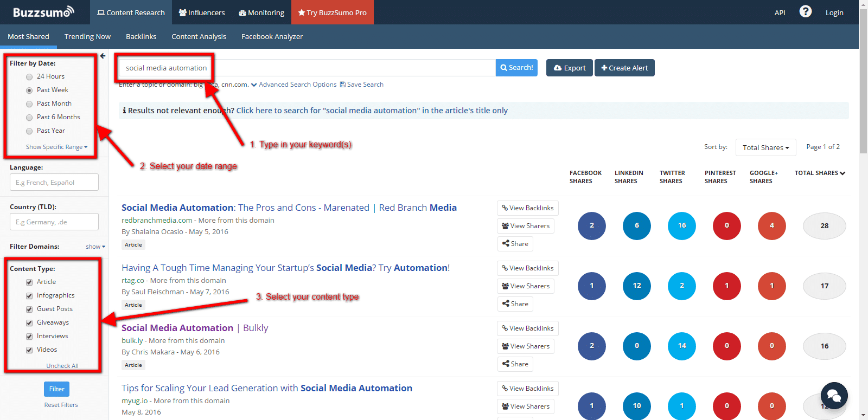Switch to Content Analysis tab
Viewport: 868px width, 420px height.
coord(199,36)
